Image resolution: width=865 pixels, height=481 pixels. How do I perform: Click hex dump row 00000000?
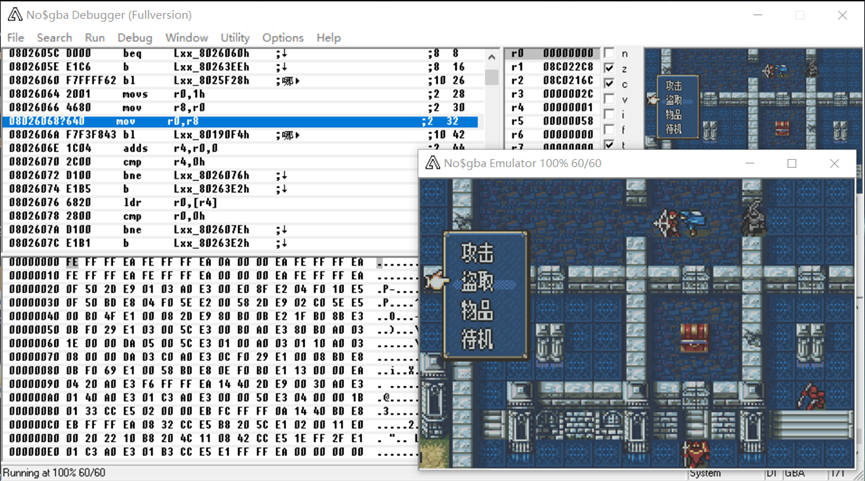(210, 262)
